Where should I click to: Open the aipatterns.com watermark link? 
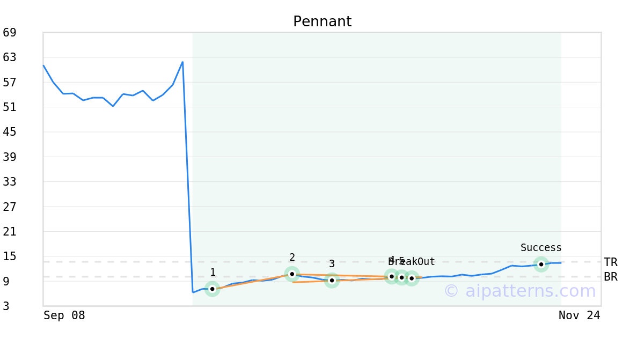point(519,291)
